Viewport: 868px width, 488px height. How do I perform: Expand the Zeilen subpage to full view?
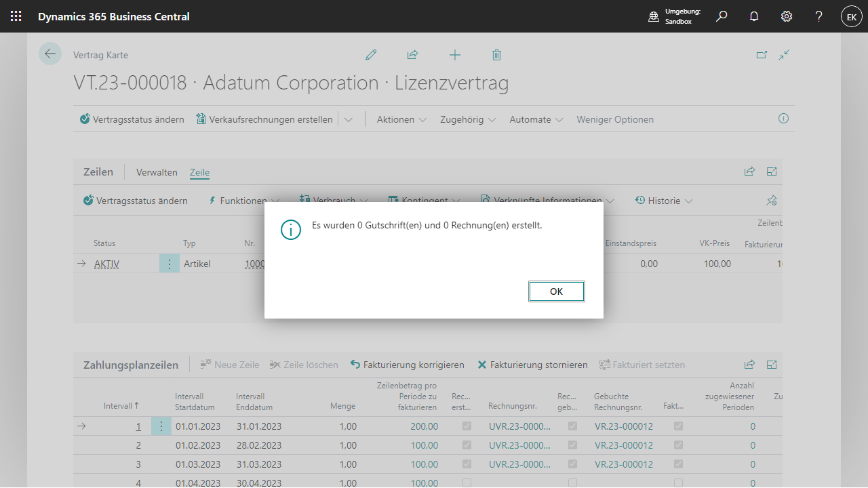point(772,172)
